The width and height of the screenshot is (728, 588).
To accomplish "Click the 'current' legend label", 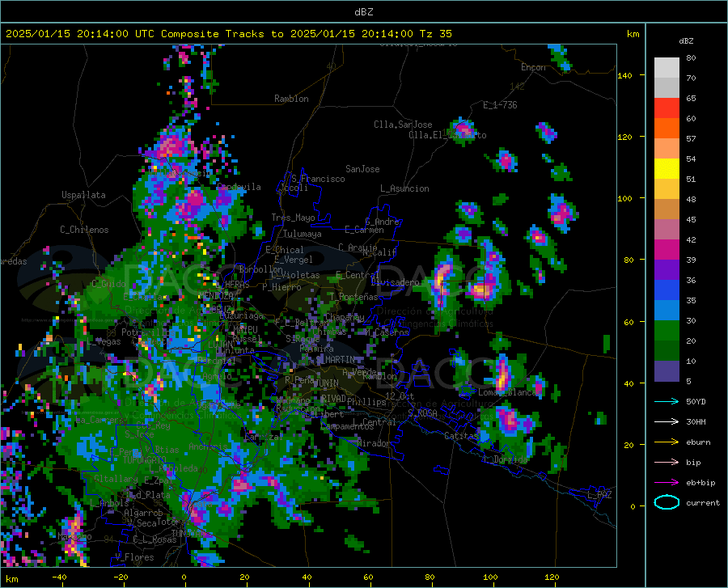I will [x=703, y=502].
